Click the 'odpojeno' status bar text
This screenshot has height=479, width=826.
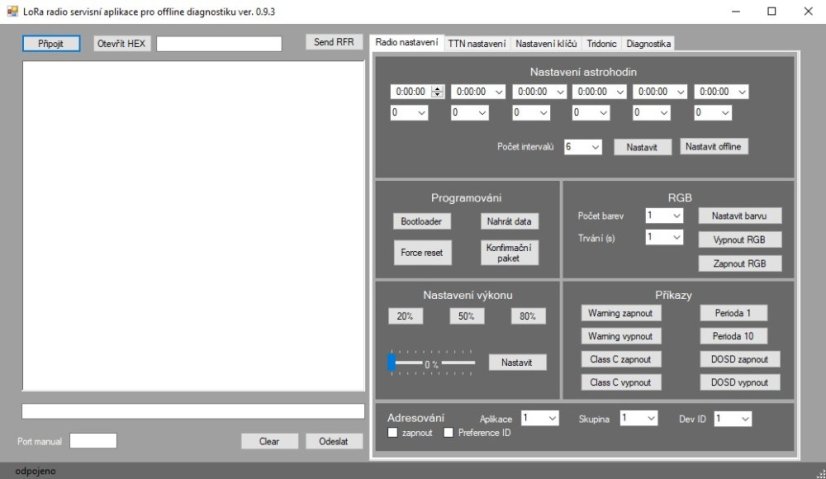tap(35, 471)
